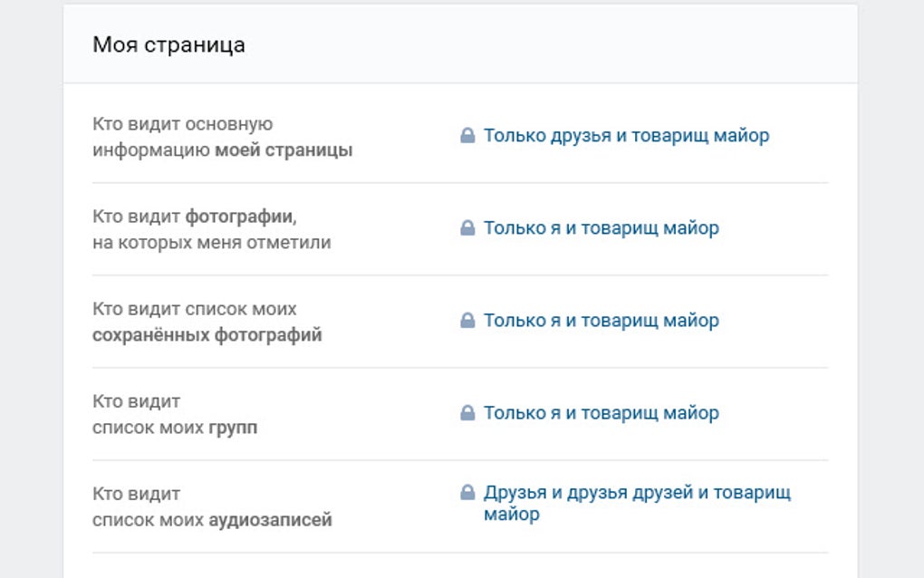Open 'Только друзья и товарищ майор' privacy dropdown
The image size is (924, 578).
(626, 136)
